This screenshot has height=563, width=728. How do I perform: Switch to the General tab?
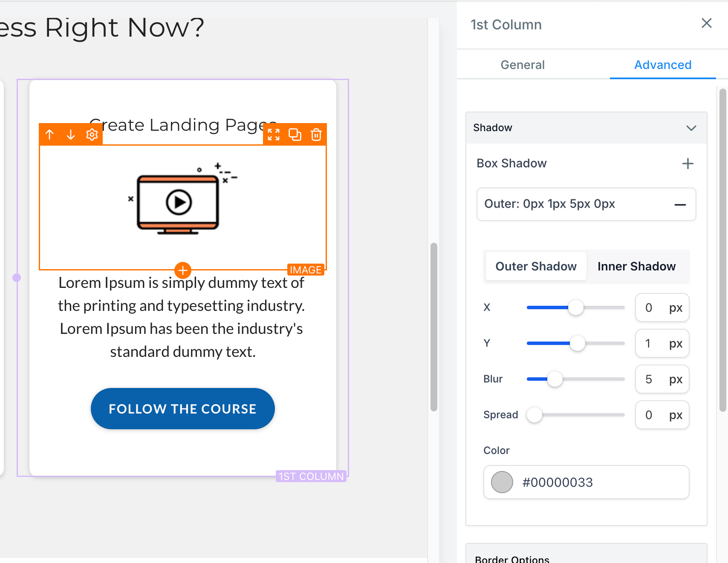tap(523, 65)
